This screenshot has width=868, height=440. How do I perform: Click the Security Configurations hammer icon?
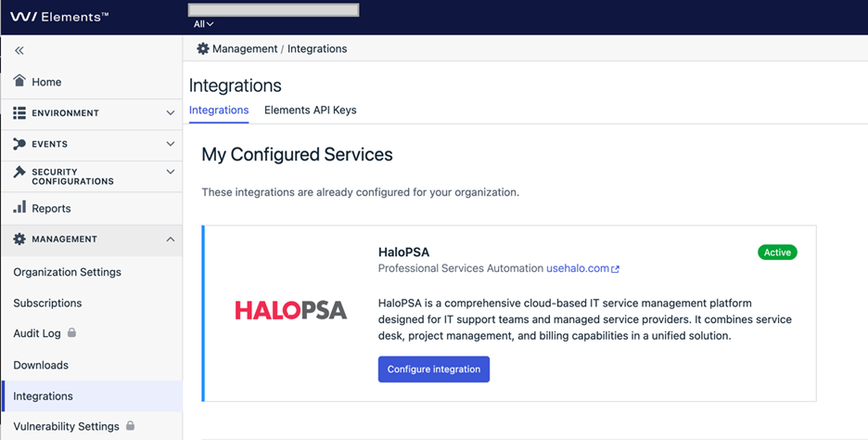pos(19,173)
